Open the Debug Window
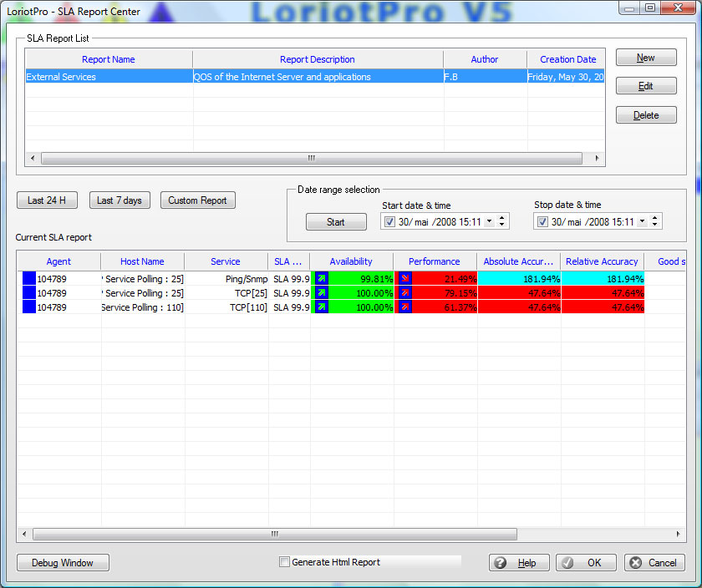This screenshot has width=702, height=588. pos(62,562)
